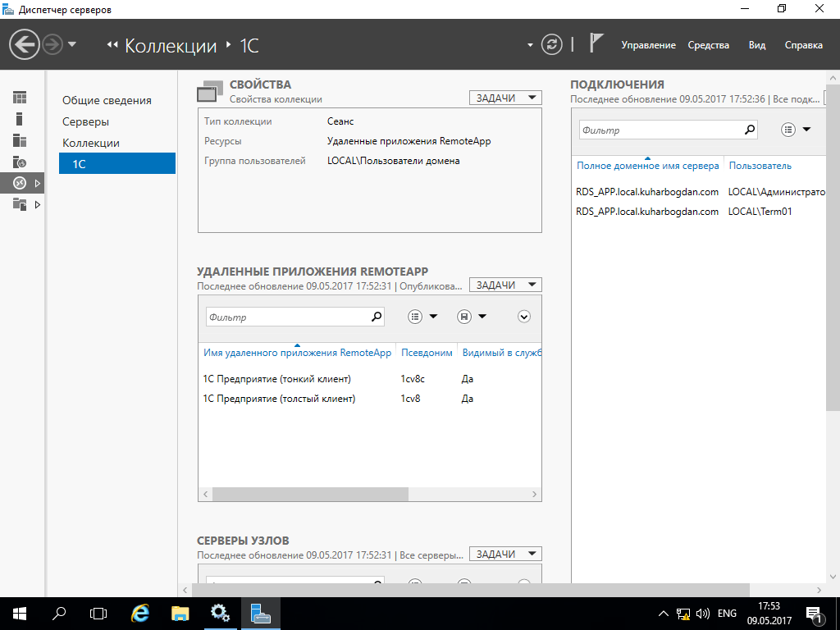The height and width of the screenshot is (630, 840).
Task: Open the ЗАДАЧИ dropdown in Свойства section
Action: coord(505,98)
